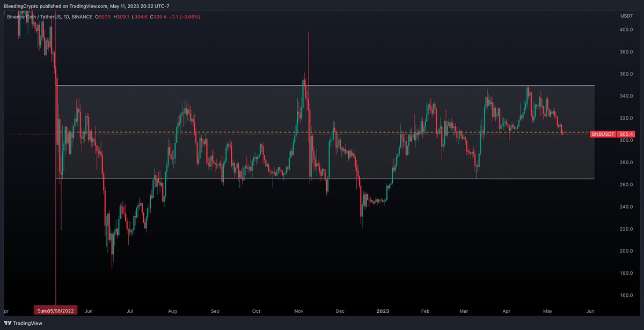The image size is (644, 330).
Task: Click the 'Dec' label on the time axis
Action: (340, 311)
